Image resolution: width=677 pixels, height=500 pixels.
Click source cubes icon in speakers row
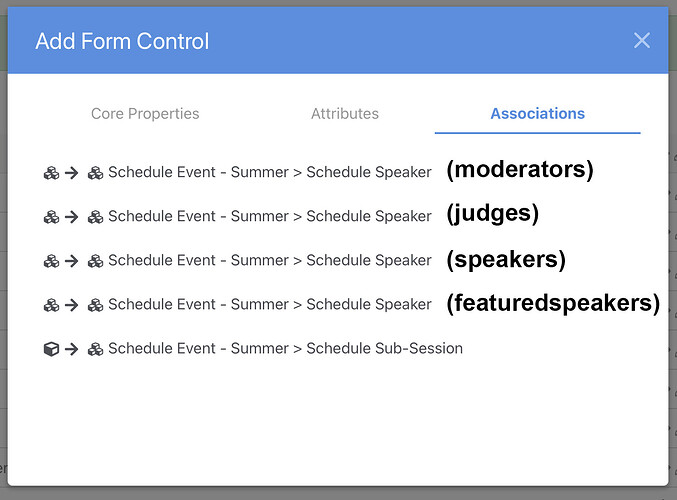(x=51, y=261)
